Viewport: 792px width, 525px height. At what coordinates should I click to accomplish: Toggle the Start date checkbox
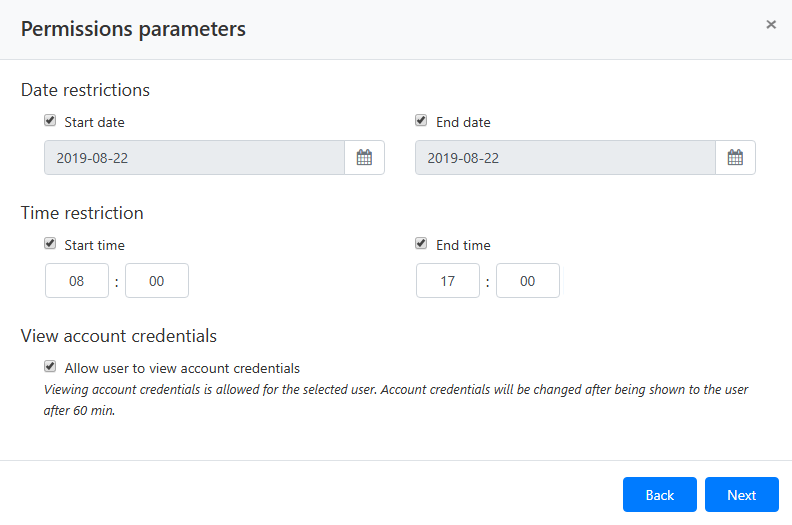(x=50, y=121)
